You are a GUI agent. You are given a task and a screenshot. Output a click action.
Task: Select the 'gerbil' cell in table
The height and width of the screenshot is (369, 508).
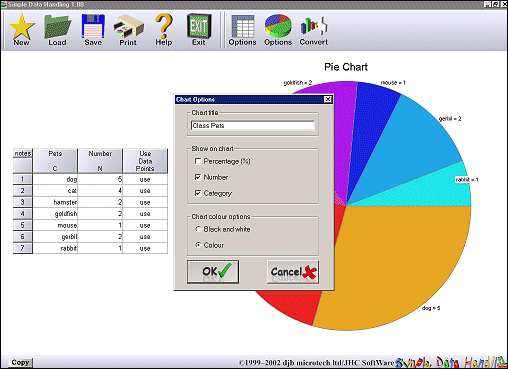coord(55,237)
